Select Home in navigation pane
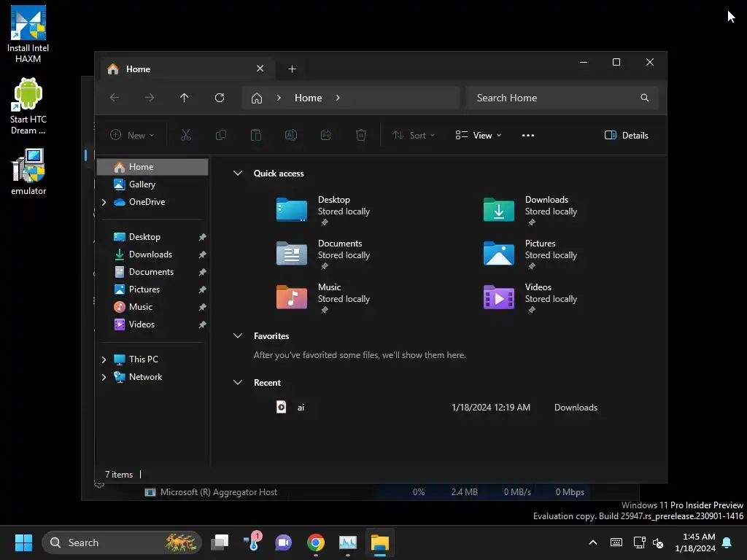 pos(152,167)
